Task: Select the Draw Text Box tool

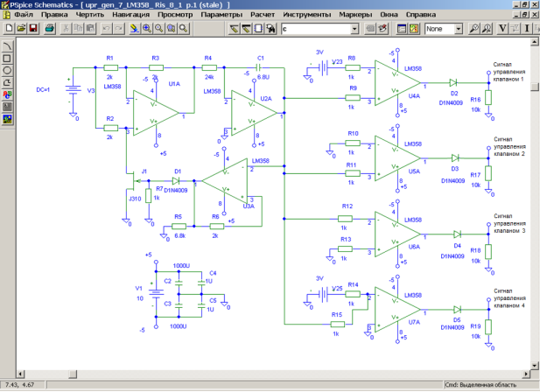Action: click(x=7, y=107)
